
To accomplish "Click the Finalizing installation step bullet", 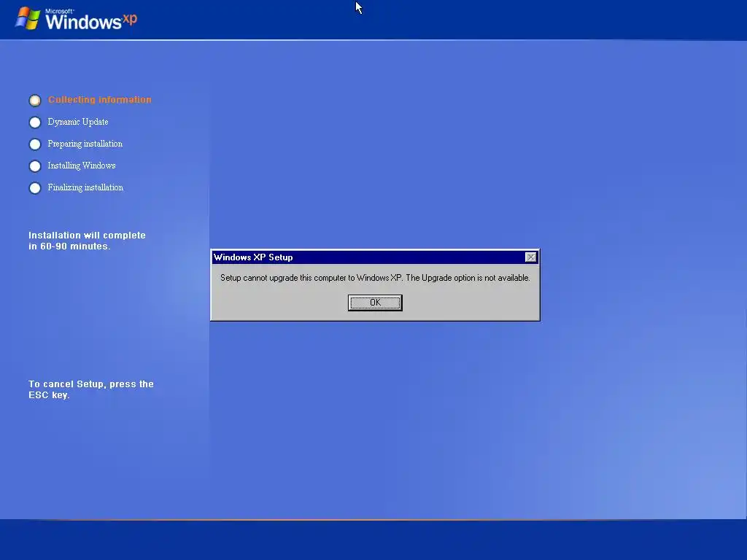I will 35,188.
